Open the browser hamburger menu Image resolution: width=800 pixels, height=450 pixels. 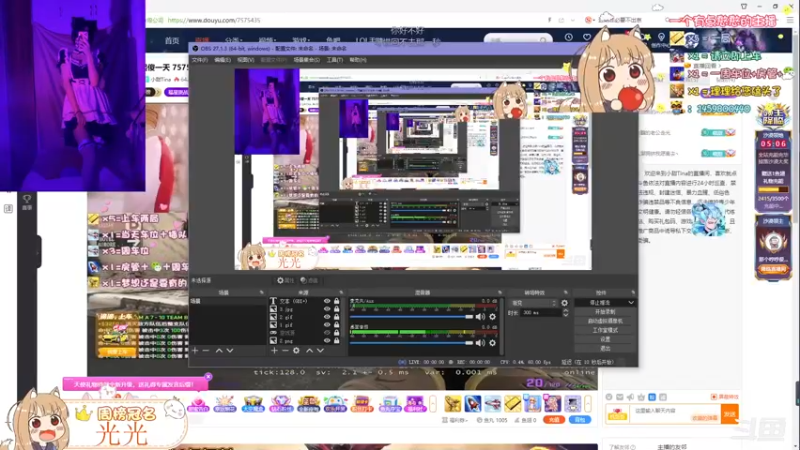(790, 20)
